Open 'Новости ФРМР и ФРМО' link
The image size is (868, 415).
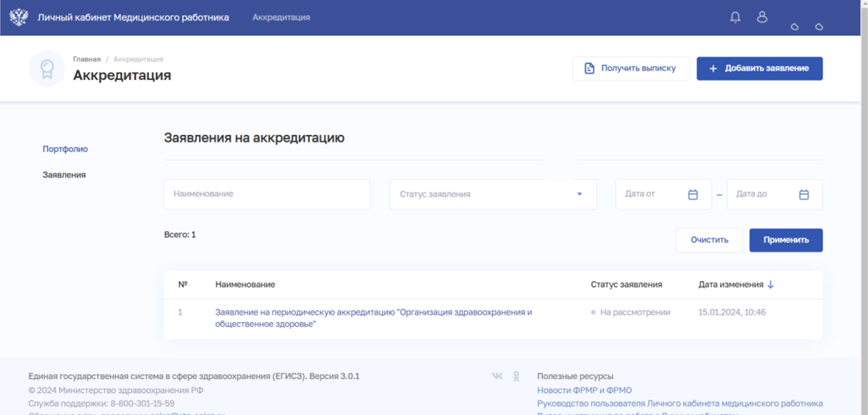coord(584,390)
